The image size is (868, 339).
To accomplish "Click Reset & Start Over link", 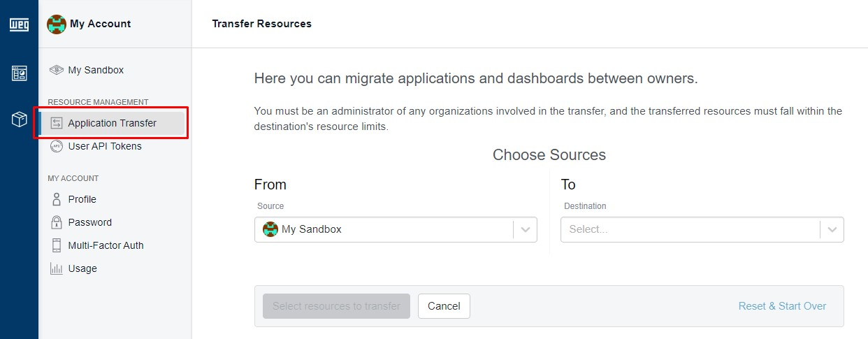I will pyautogui.click(x=782, y=306).
